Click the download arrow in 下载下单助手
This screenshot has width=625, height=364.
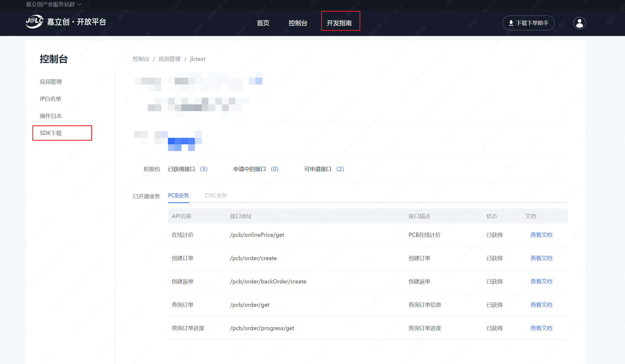tap(511, 23)
